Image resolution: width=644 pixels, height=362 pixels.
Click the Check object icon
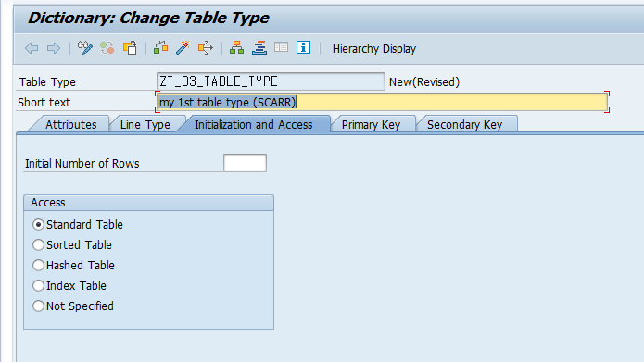pos(160,48)
